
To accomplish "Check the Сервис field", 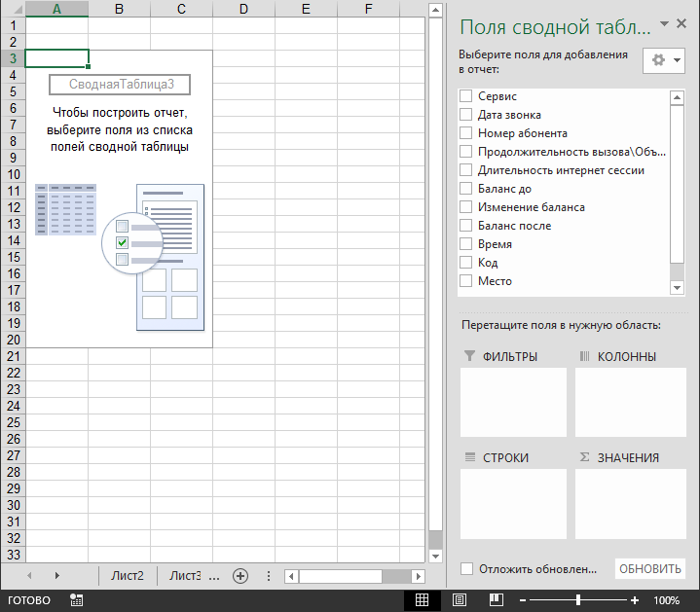I will tap(465, 96).
